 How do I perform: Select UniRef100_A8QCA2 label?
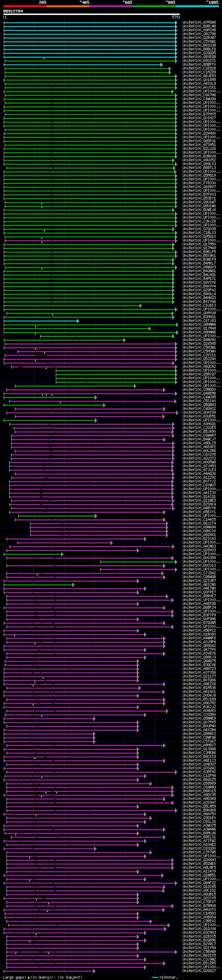coord(199,366)
